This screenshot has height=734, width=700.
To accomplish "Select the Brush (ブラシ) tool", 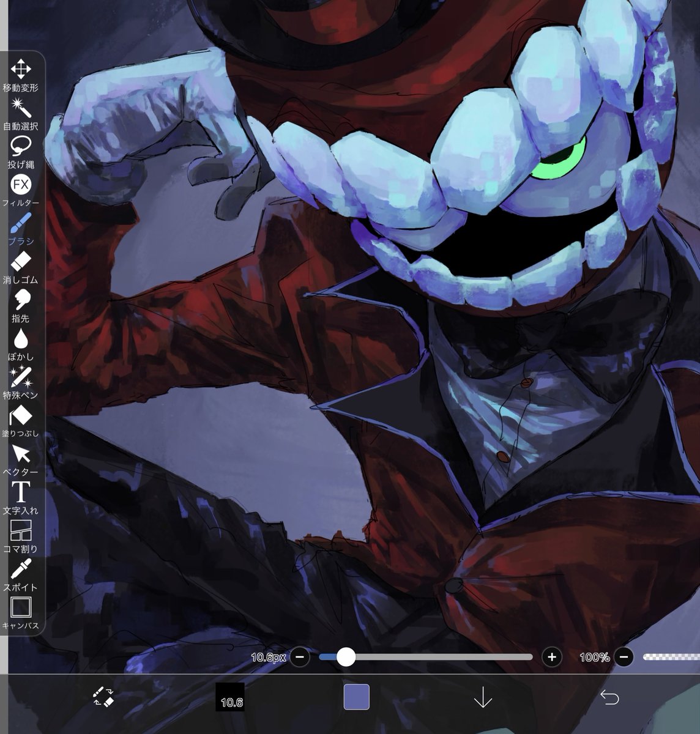I will pos(21,229).
